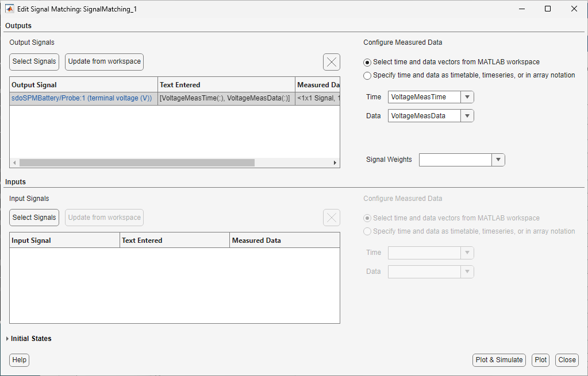
Task: Click the horizontal scrollbar thumb in outputs table
Action: (x=137, y=162)
